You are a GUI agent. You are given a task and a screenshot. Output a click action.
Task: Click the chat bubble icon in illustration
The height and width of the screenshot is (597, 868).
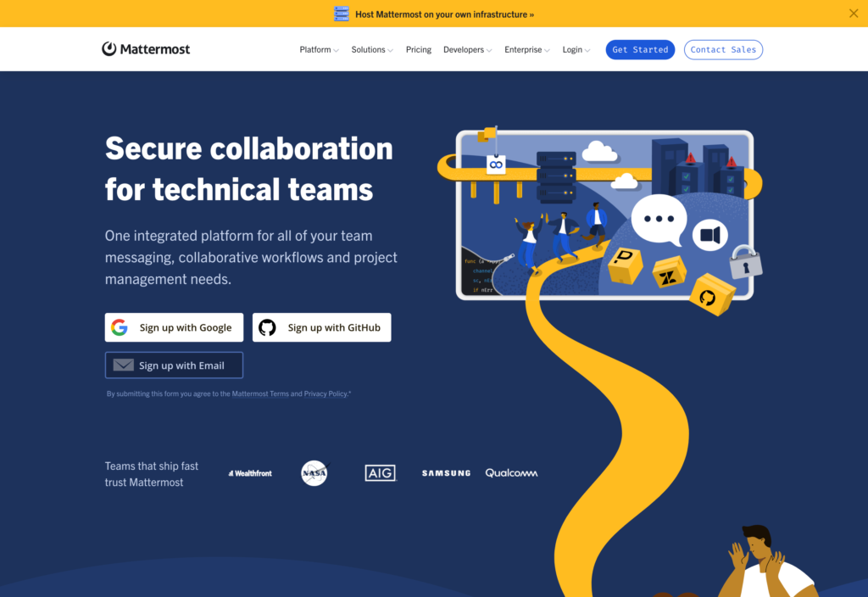click(x=659, y=220)
